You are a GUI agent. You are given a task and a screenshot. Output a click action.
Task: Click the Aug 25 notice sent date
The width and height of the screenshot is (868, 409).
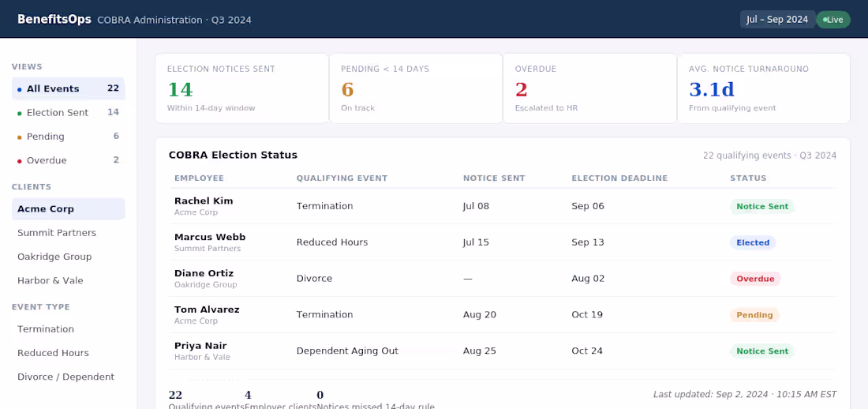(480, 351)
